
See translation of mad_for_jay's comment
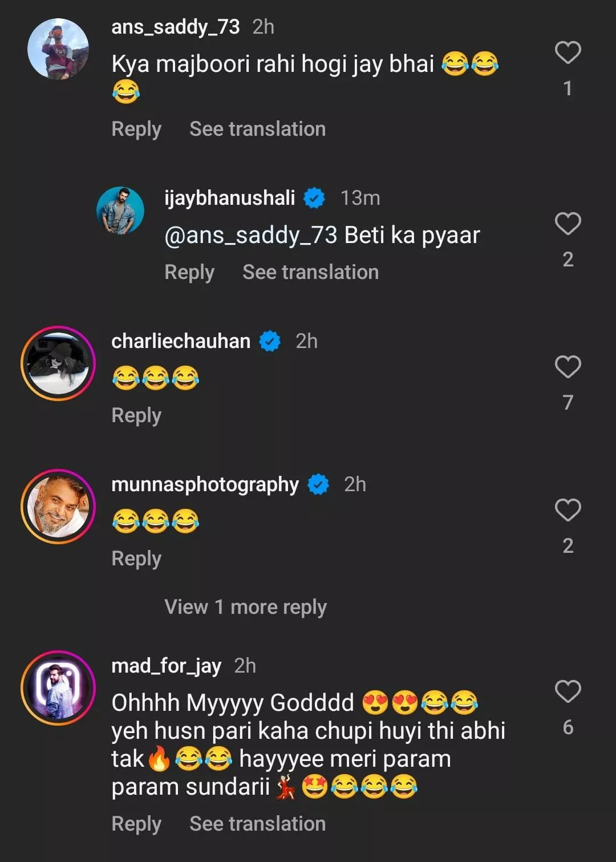point(257,824)
